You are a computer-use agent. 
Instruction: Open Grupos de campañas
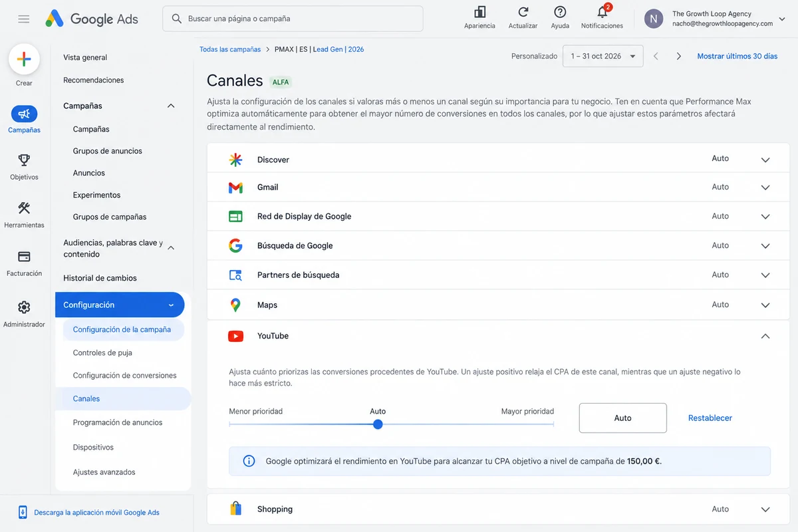110,217
